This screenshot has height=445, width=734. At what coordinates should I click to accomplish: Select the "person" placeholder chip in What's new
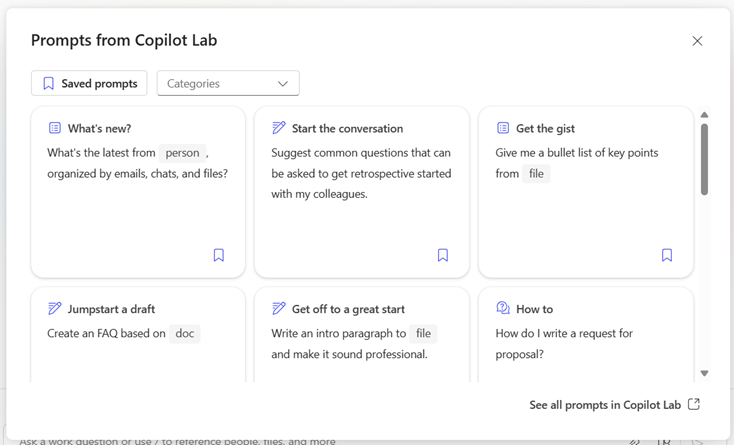(x=183, y=153)
